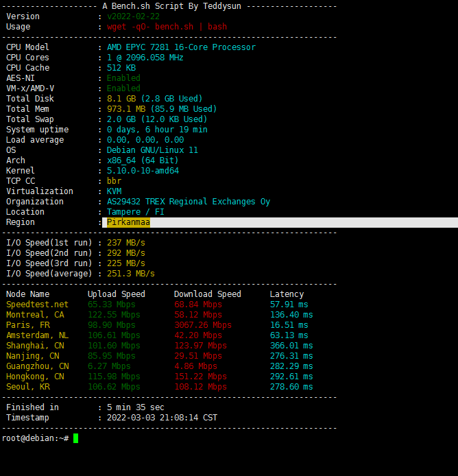Click the AES-NI 'Enabled' value
Image resolution: width=458 pixels, height=476 pixels.
point(123,78)
